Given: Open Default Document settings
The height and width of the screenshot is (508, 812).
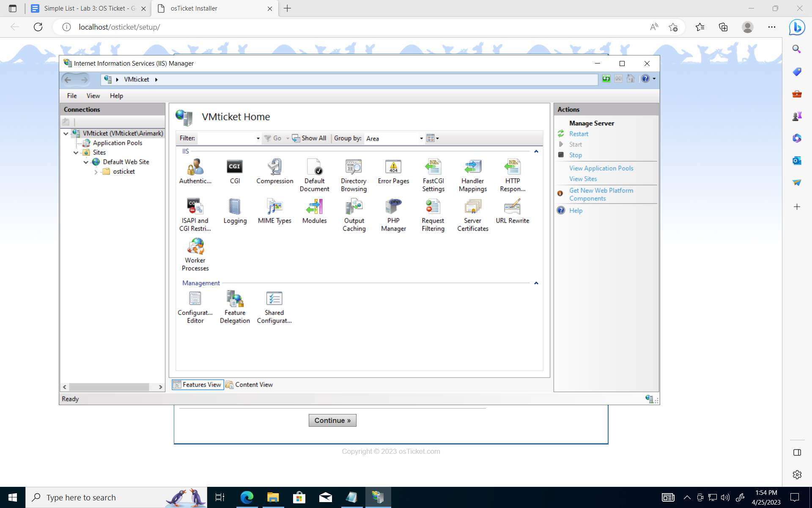Looking at the screenshot, I should [314, 175].
